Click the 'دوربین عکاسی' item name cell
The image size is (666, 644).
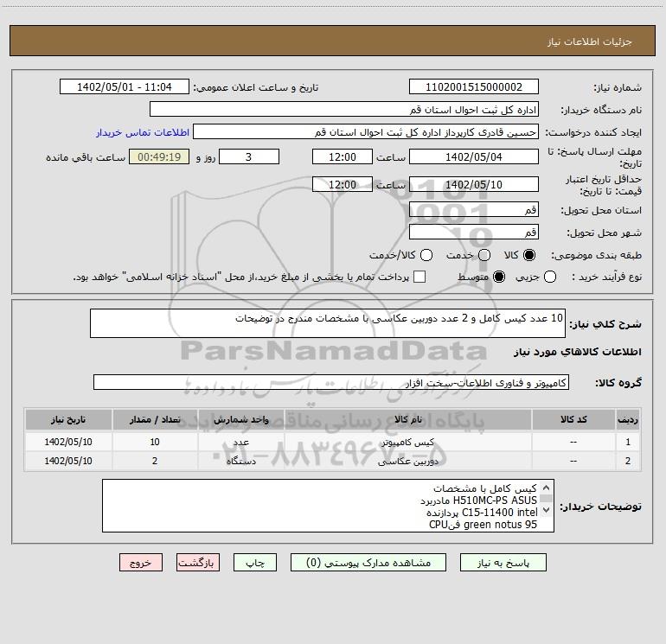click(407, 461)
